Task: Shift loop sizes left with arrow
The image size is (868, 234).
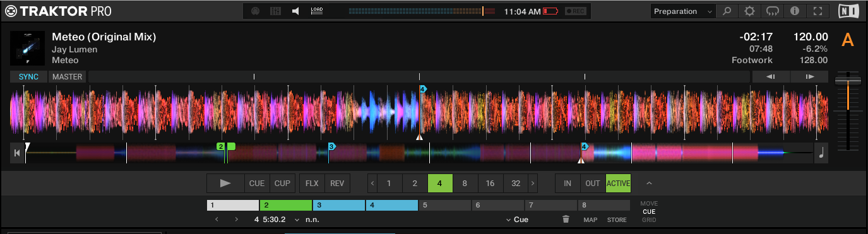Action: click(x=372, y=184)
